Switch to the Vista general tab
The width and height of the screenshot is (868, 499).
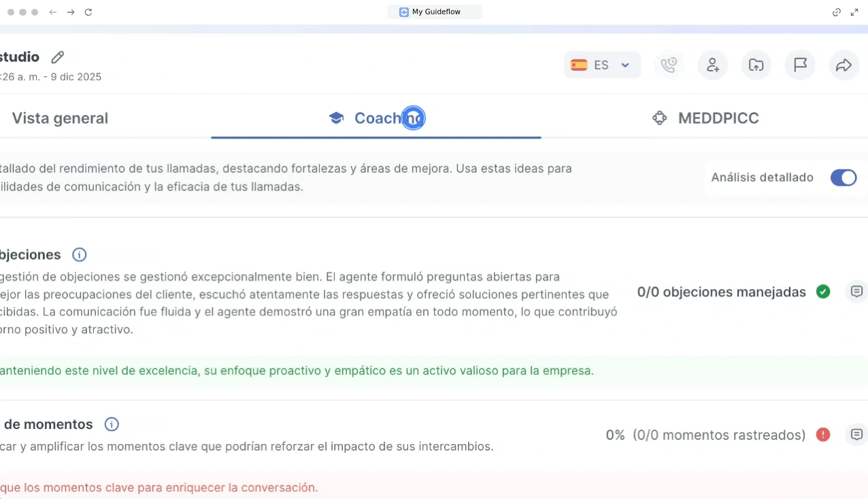click(x=60, y=118)
